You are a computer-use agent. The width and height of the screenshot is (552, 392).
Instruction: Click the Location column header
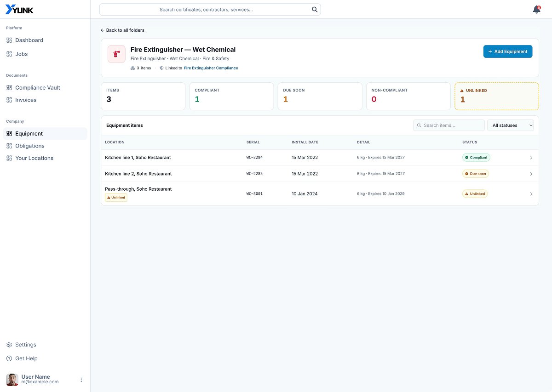coord(115,142)
